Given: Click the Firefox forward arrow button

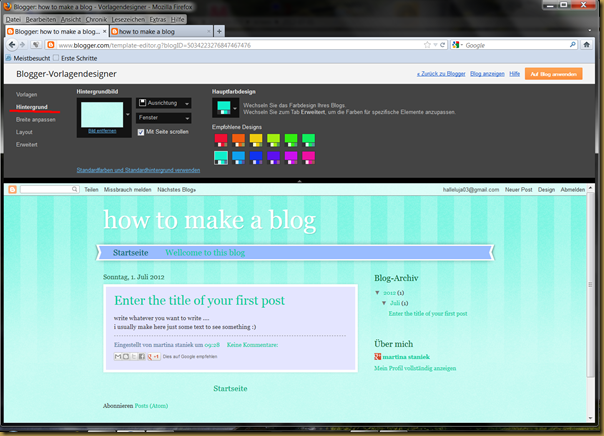Looking at the screenshot, I should (22, 45).
